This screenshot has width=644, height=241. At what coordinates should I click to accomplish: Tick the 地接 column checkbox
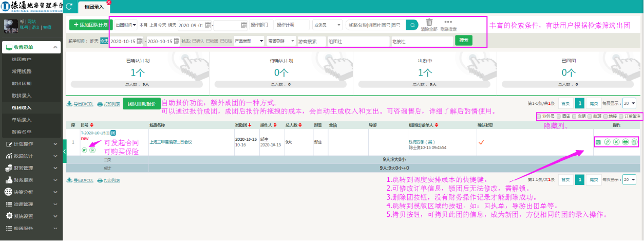pyautogui.click(x=606, y=117)
